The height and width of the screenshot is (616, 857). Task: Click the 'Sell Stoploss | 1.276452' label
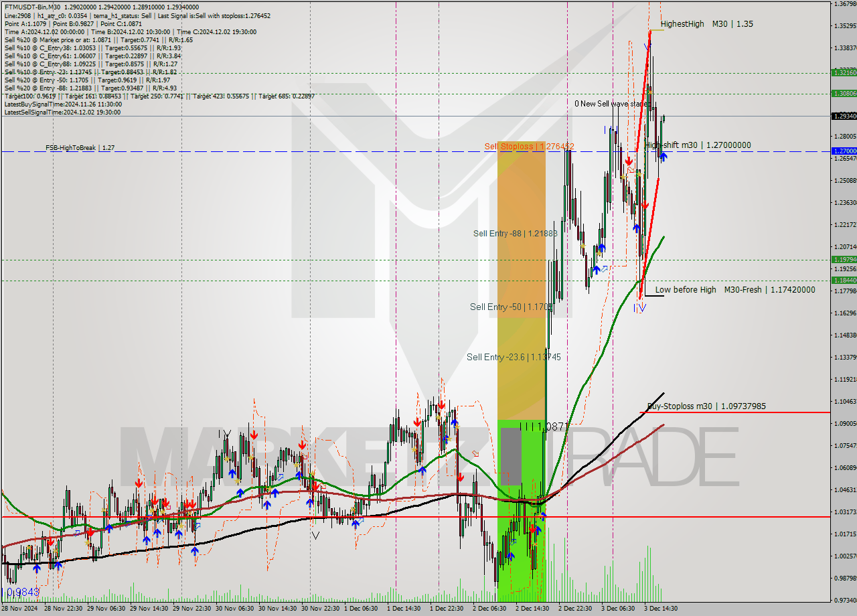(530, 146)
